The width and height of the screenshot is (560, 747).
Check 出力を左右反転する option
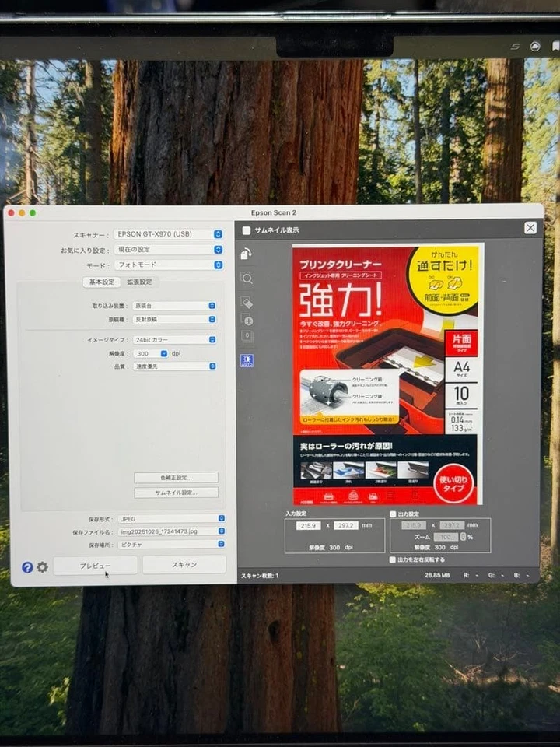click(x=392, y=559)
